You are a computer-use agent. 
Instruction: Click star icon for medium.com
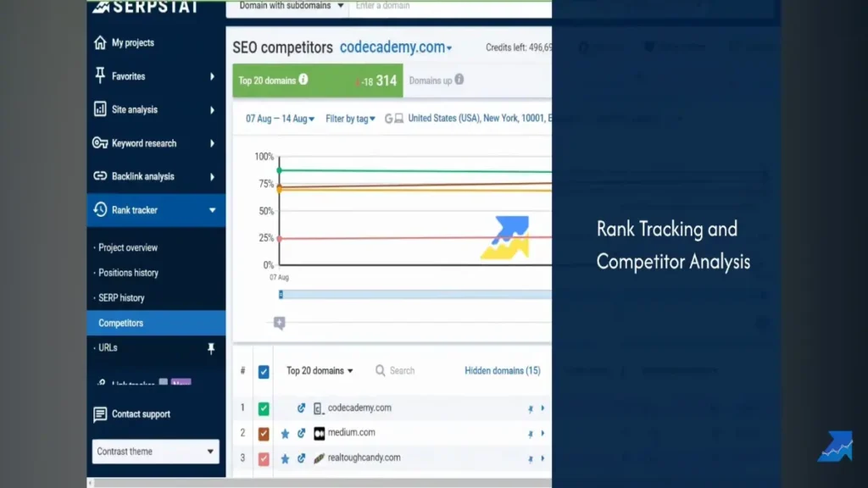[285, 433]
